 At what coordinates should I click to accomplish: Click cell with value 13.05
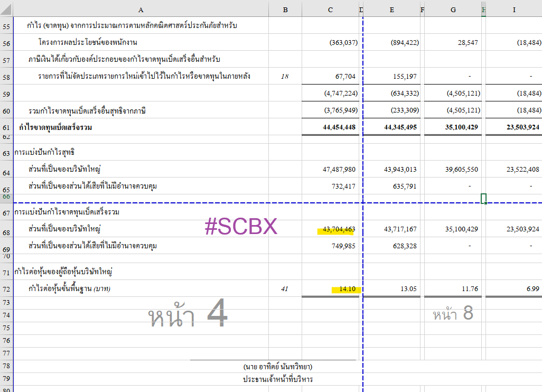(x=408, y=288)
